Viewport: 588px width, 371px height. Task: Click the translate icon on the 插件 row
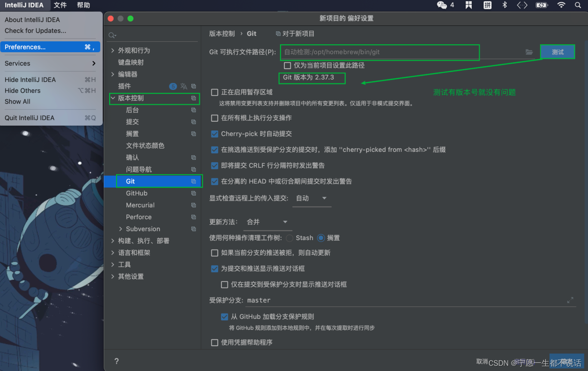[184, 86]
